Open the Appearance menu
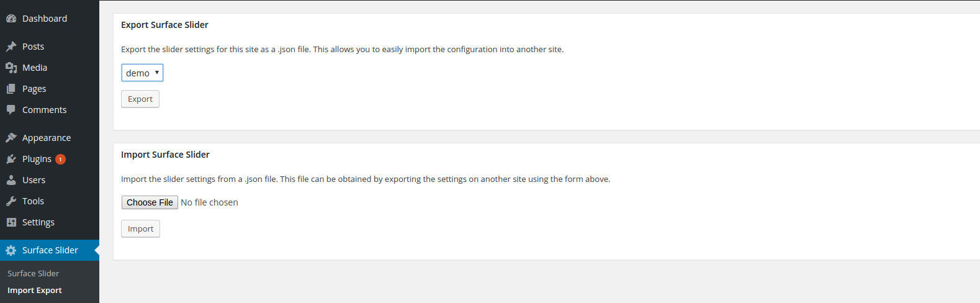 (x=47, y=138)
